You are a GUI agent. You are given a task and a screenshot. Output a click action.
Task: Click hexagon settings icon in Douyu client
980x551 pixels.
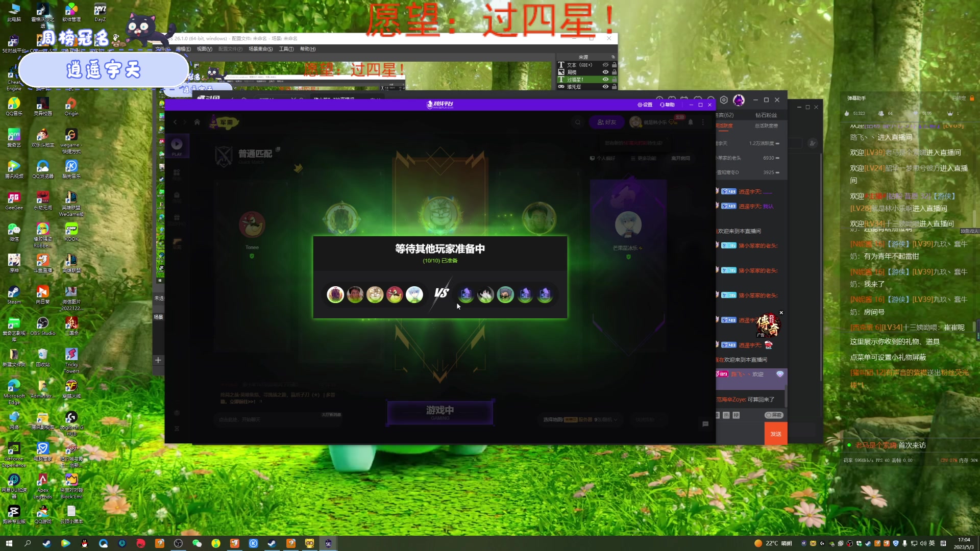pyautogui.click(x=724, y=100)
